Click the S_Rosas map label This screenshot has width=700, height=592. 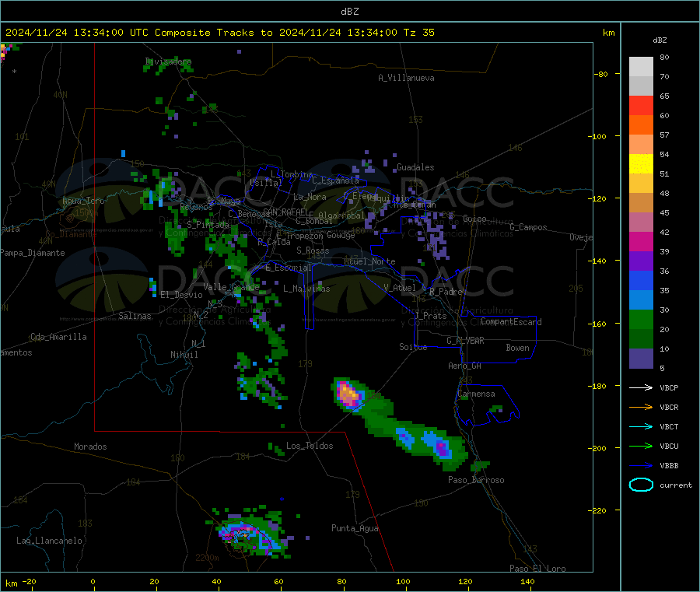pos(313,250)
